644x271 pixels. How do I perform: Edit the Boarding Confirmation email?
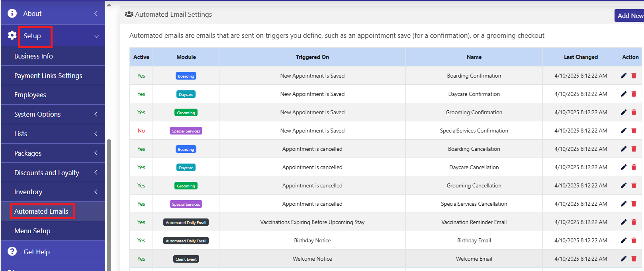point(624,76)
